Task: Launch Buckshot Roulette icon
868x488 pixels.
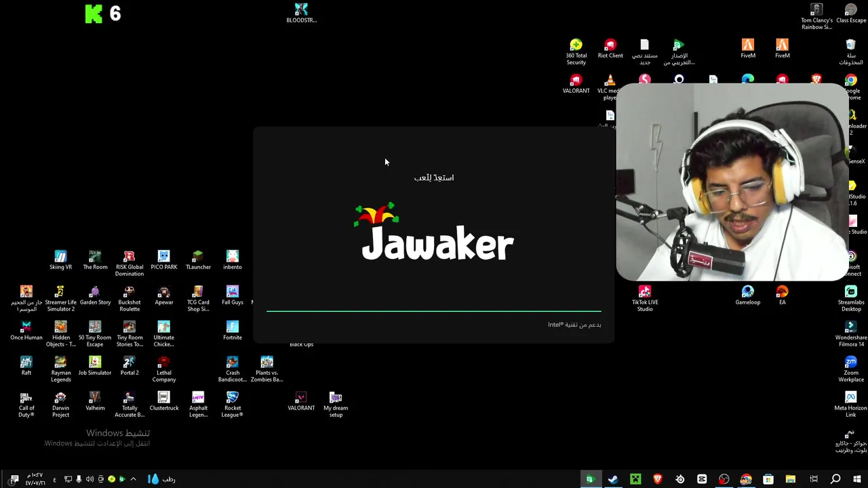Action: click(x=130, y=298)
